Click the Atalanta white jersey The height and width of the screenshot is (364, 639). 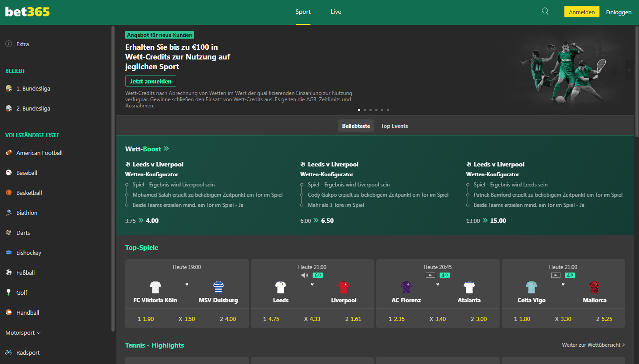469,287
